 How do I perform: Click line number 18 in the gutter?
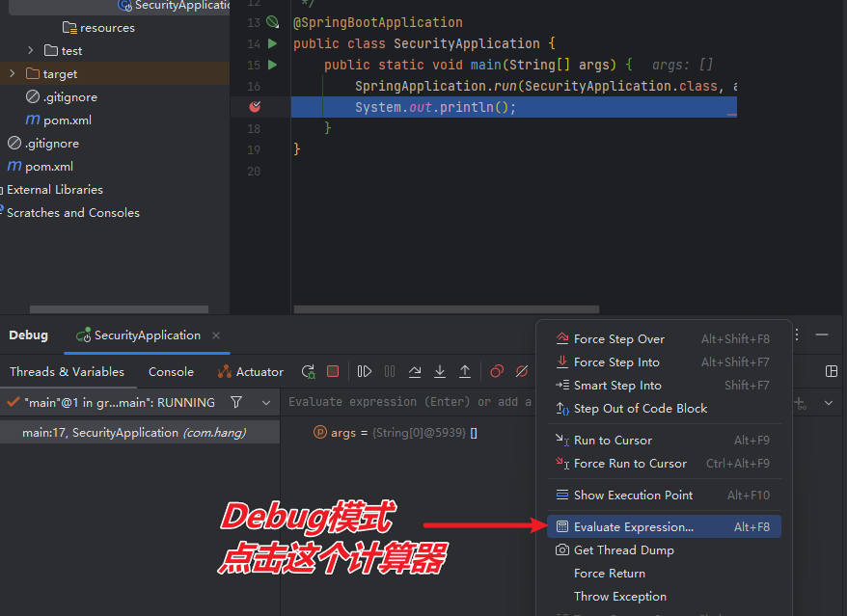254,128
